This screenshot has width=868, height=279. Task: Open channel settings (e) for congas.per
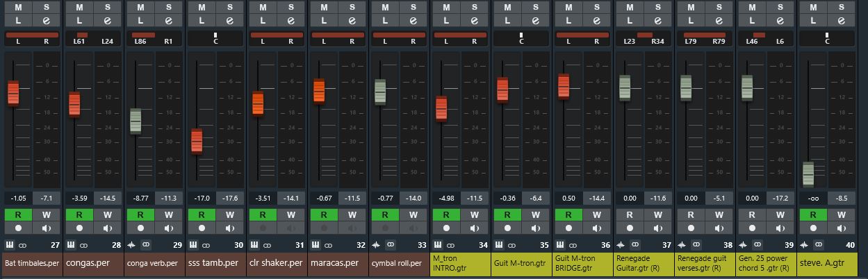107,20
